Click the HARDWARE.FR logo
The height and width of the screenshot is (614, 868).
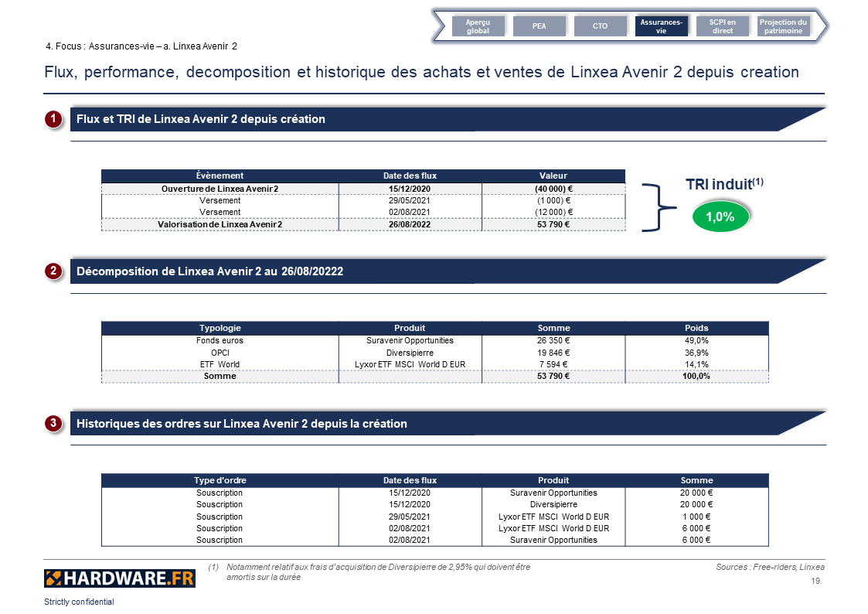120,578
